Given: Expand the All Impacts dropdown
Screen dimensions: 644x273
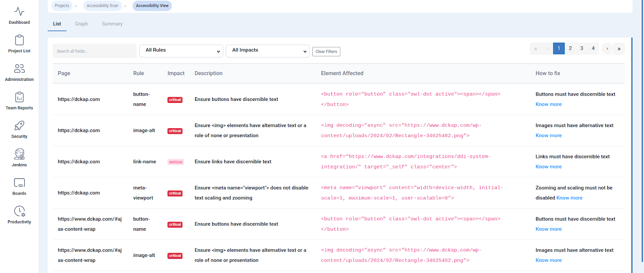Looking at the screenshot, I should coord(268,51).
